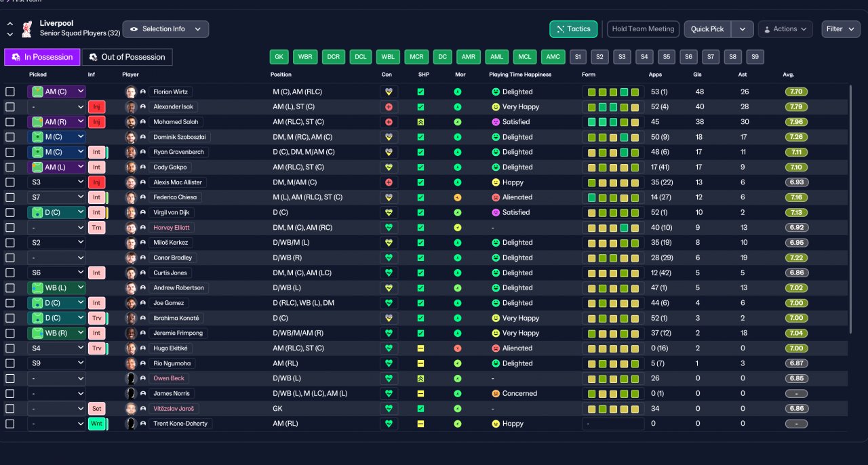Click the form squares for Mohamed Salah
Viewport: 868px width, 465px height.
click(613, 122)
